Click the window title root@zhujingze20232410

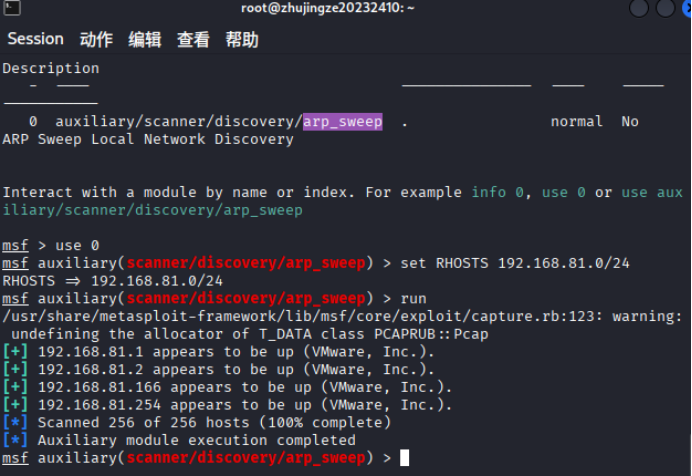[x=327, y=7]
